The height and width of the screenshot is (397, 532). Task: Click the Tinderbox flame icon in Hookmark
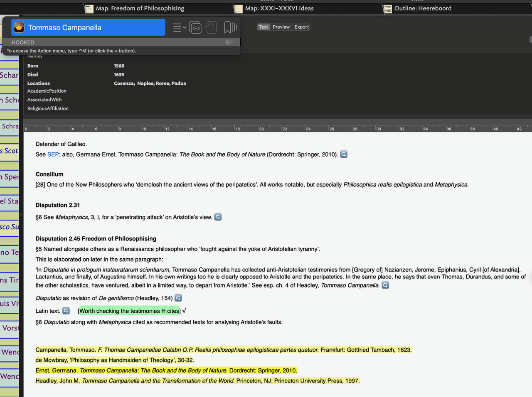point(19,27)
